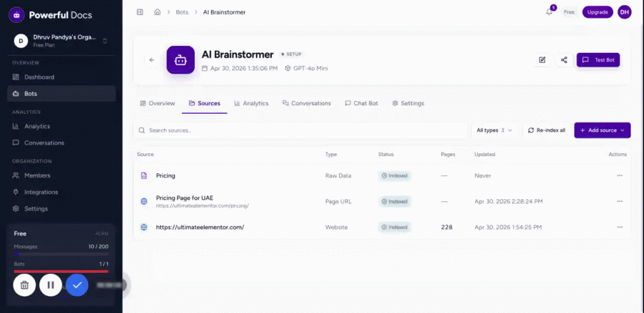This screenshot has width=644, height=313.
Task: Click the share icon for the bot
Action: click(x=564, y=60)
